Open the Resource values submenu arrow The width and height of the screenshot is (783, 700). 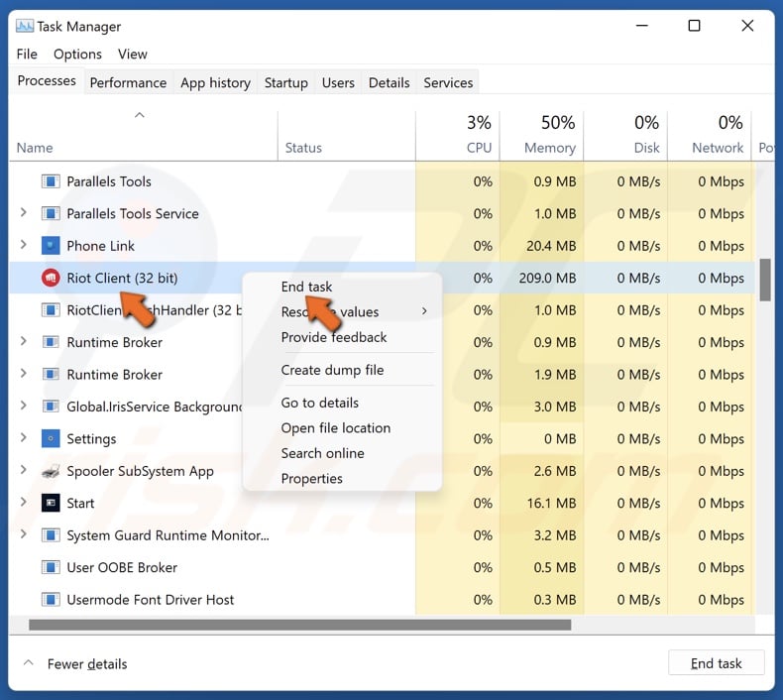(x=424, y=311)
